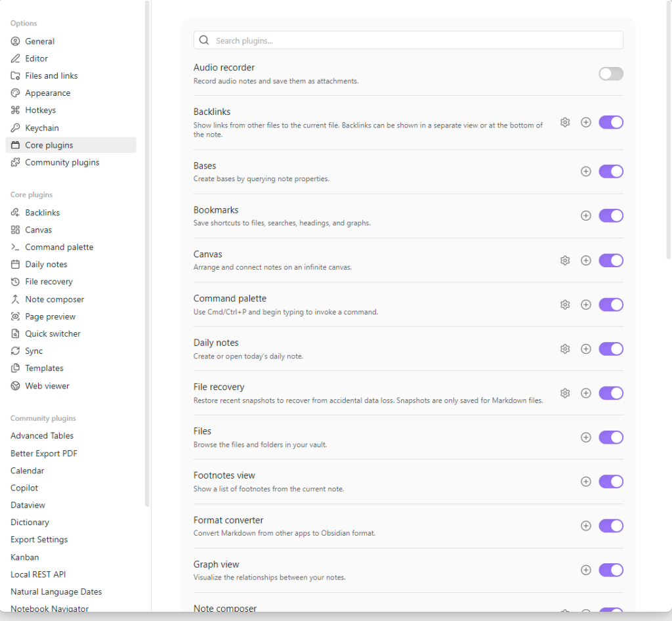Select the Command palette icon in sidebar
The height and width of the screenshot is (621, 672).
click(14, 247)
